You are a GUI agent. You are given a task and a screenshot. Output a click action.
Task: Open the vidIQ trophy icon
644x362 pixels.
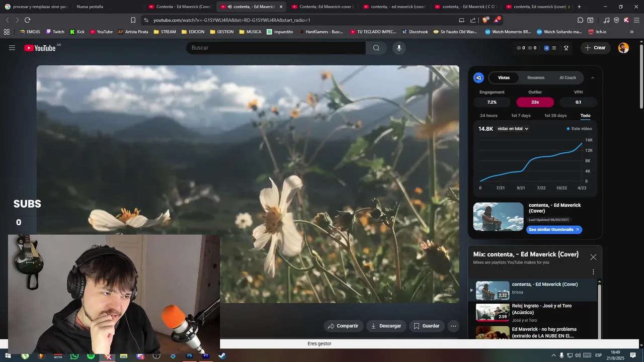(x=566, y=48)
